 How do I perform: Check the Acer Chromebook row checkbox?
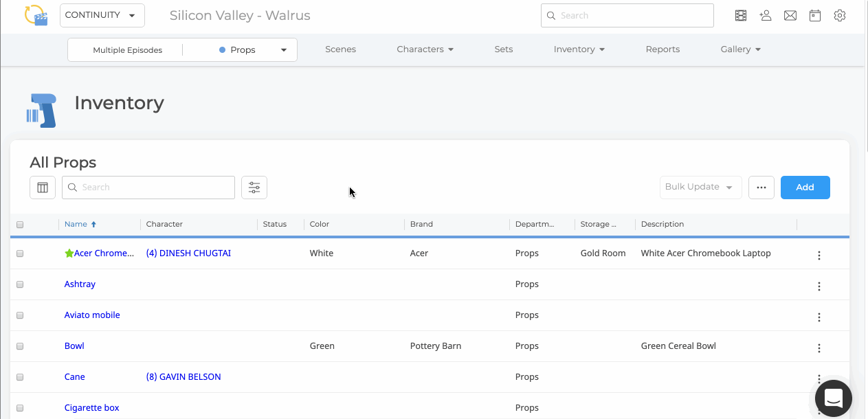[20, 253]
